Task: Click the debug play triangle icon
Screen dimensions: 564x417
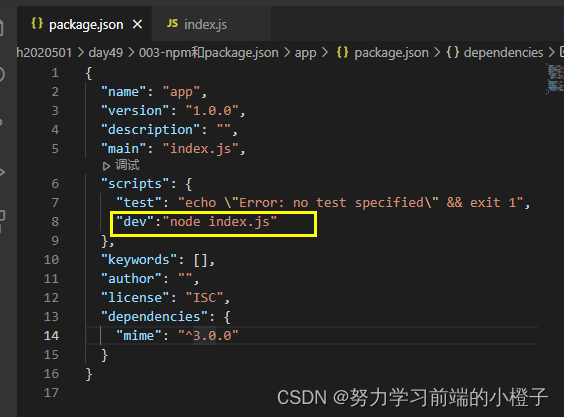Action: coord(106,166)
